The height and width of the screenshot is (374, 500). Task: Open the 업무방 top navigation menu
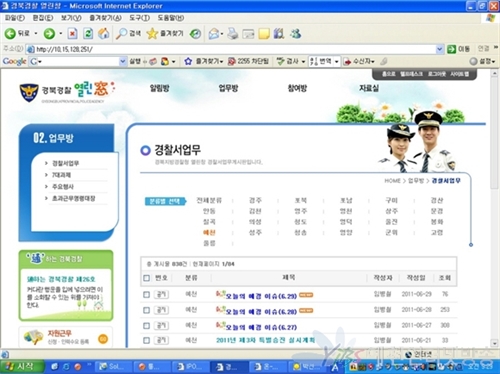pos(228,88)
